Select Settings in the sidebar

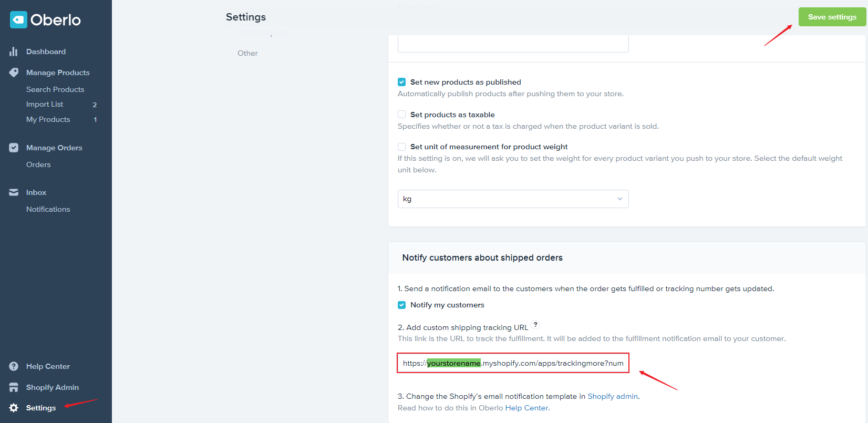[x=41, y=408]
